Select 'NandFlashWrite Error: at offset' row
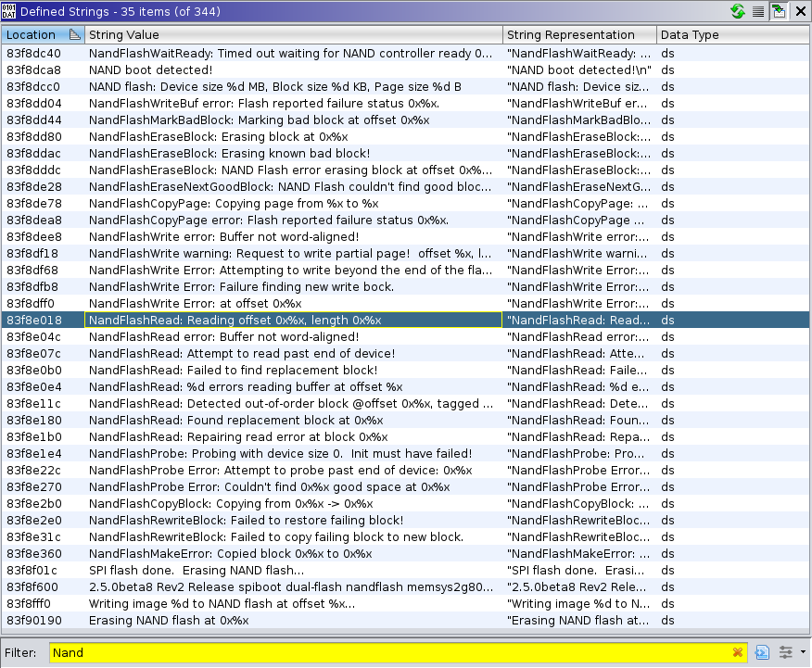 [405, 303]
